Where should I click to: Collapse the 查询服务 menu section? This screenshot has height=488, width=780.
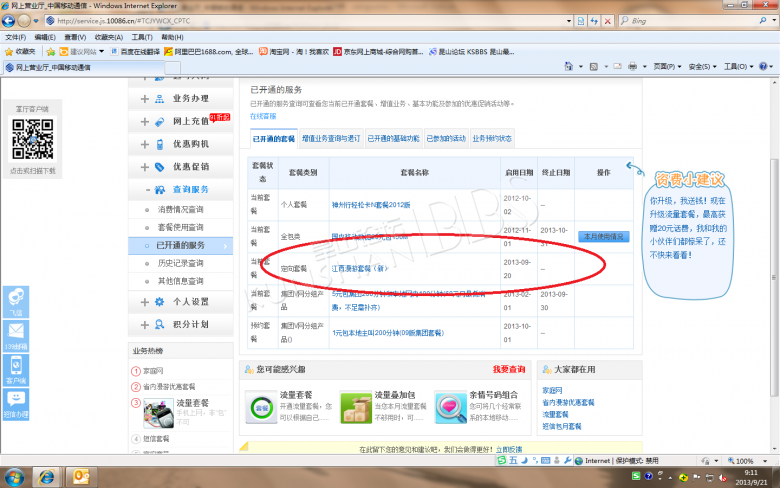tap(189, 189)
